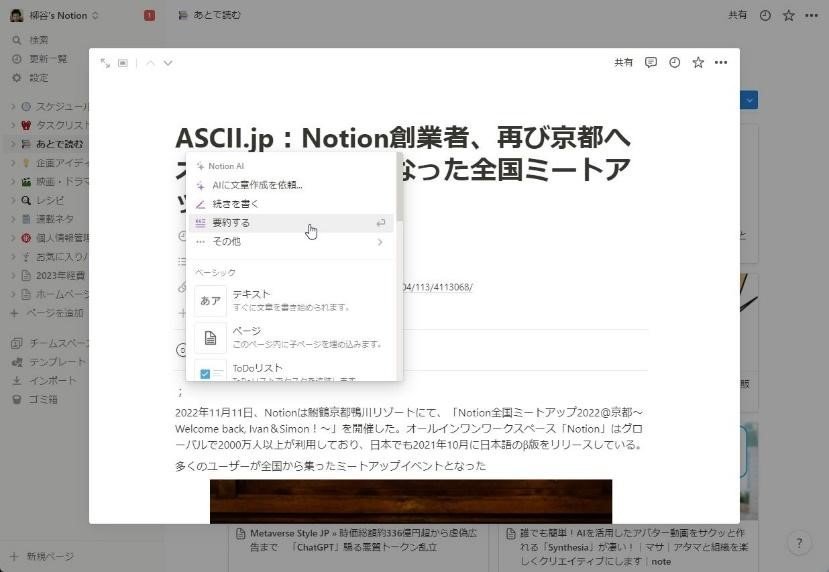The width and height of the screenshot is (829, 572).
Task: Click 共有 share button in modal
Action: tap(623, 62)
